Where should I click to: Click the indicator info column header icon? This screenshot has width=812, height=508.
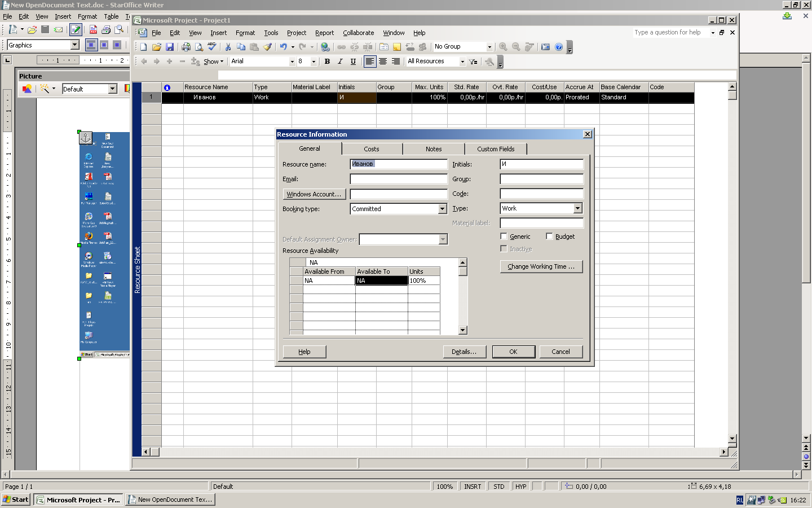tap(167, 87)
